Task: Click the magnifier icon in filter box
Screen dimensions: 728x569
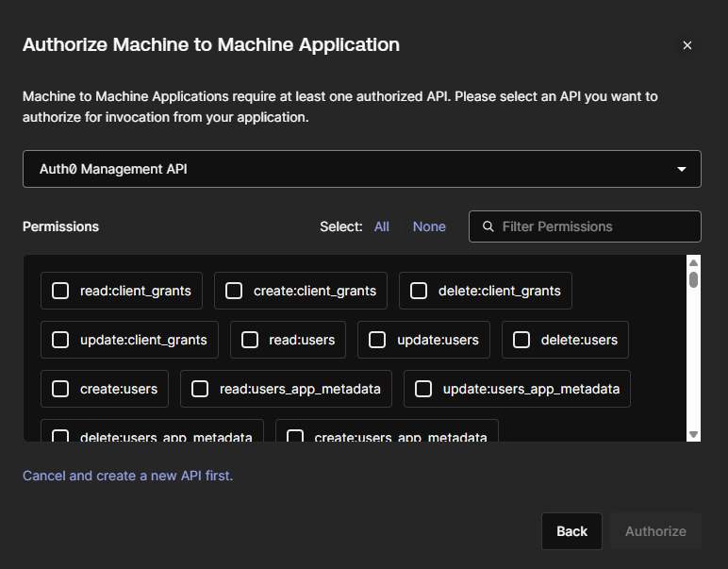Action: [488, 226]
